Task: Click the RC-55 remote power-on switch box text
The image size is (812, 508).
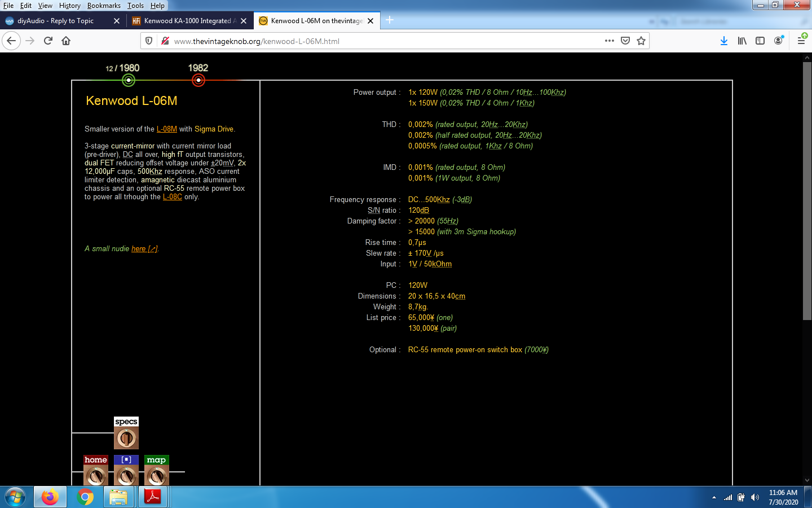Action: coord(465,350)
